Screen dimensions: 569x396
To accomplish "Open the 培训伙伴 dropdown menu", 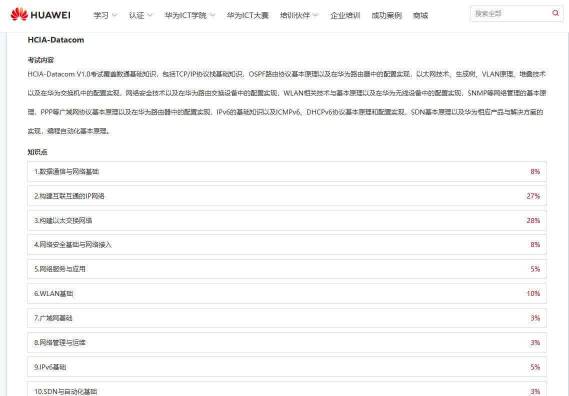I will pos(299,15).
